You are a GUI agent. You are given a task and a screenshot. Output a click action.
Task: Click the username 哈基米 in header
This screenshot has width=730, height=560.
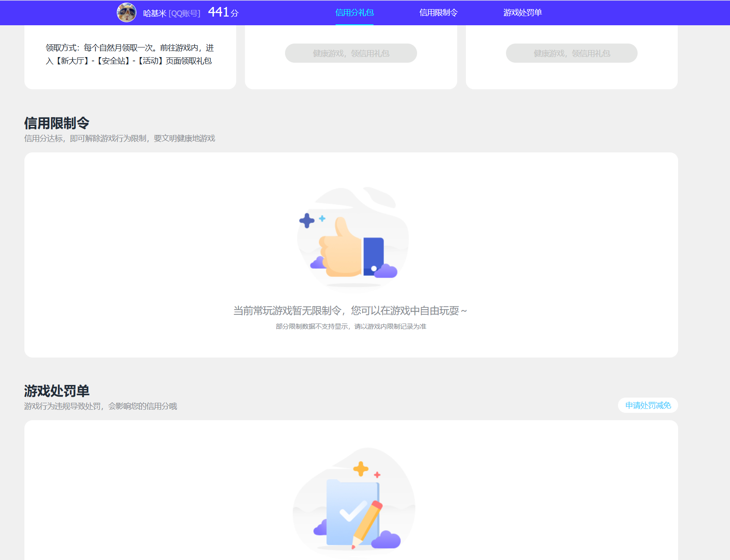pos(155,13)
